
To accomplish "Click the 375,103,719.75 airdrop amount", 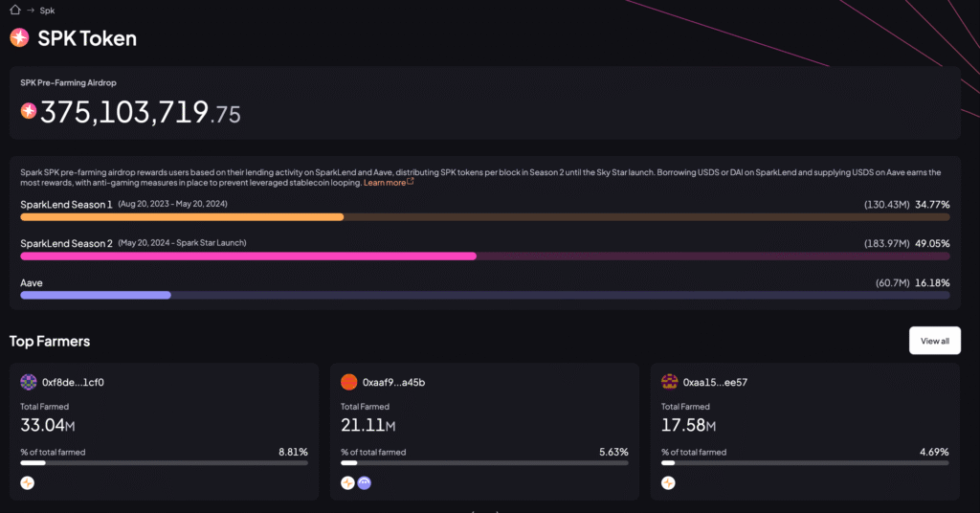I will coord(140,113).
